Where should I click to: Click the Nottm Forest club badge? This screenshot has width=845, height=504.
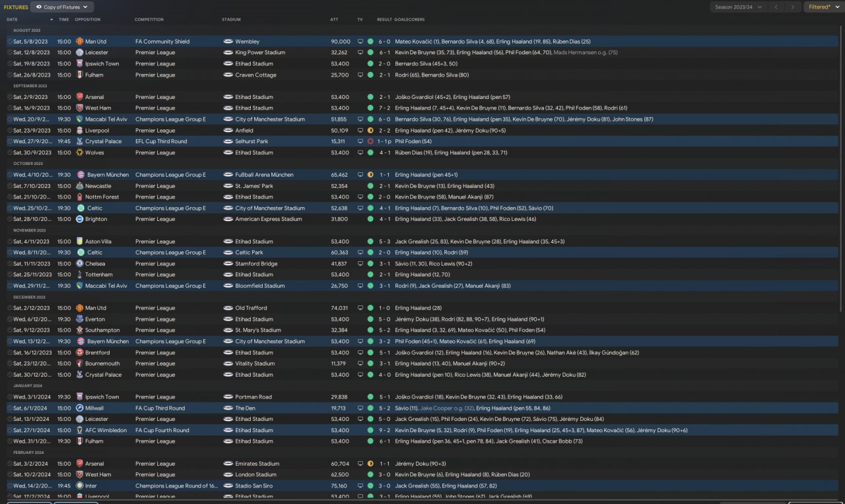click(x=79, y=197)
